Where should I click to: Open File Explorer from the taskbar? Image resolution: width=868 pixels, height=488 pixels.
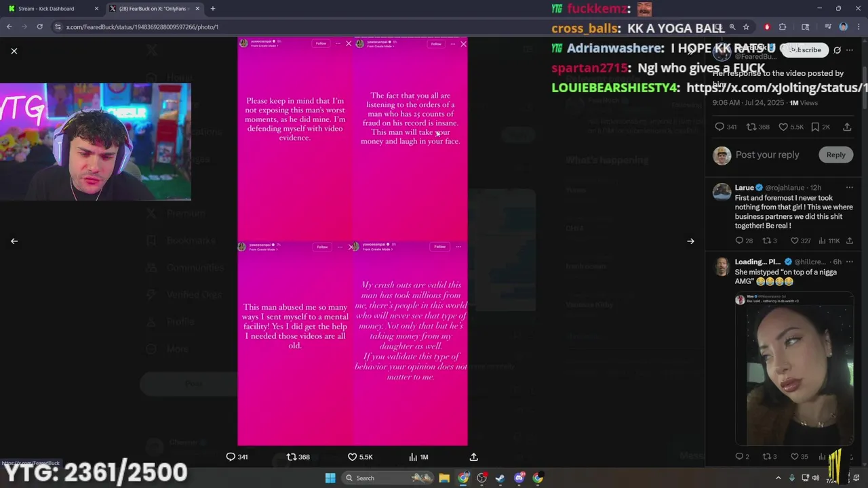[444, 478]
